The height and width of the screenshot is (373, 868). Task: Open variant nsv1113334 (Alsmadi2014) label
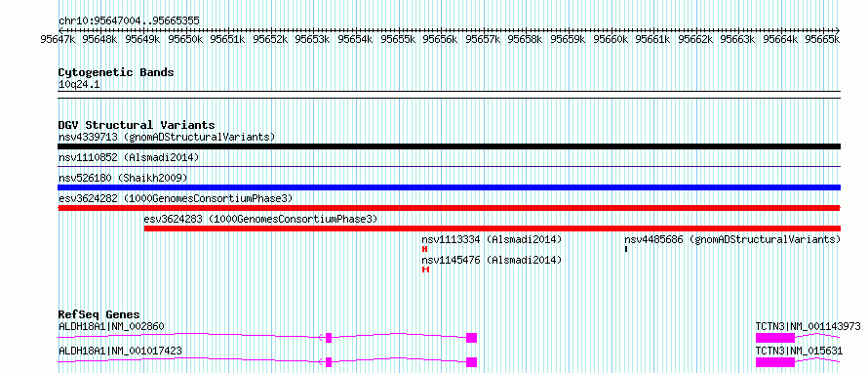492,239
